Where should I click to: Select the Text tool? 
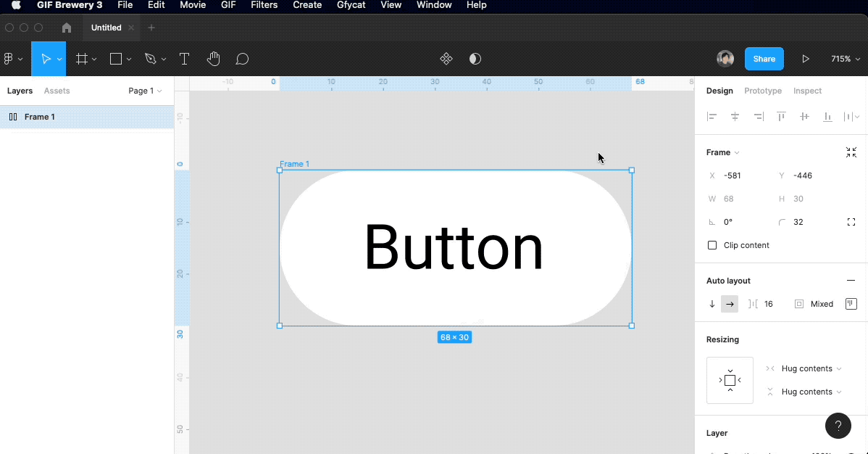(184, 59)
